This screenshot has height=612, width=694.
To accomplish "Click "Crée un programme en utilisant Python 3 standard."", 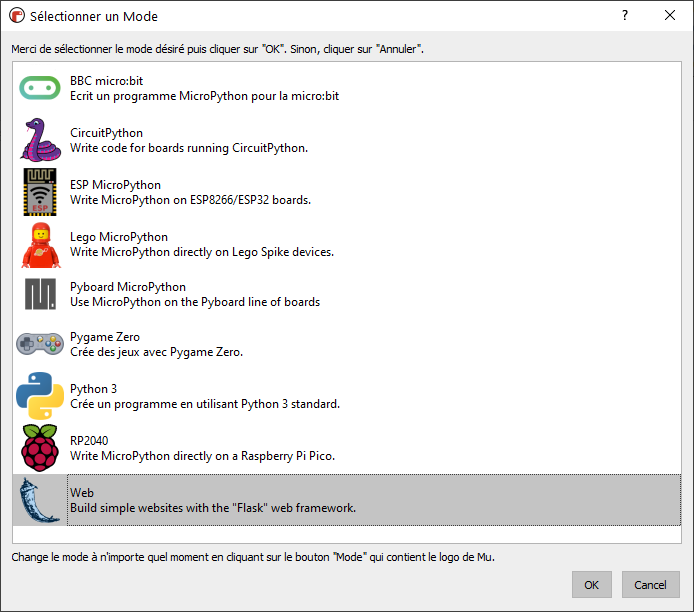I will pyautogui.click(x=204, y=404).
